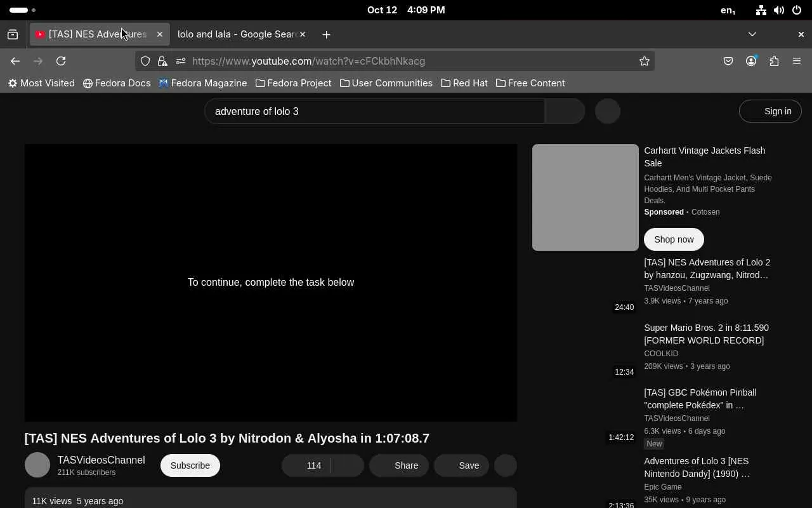Screen dimensions: 812x508
Task: Switch to the TAS NES Adventures tab
Action: (100, 34)
